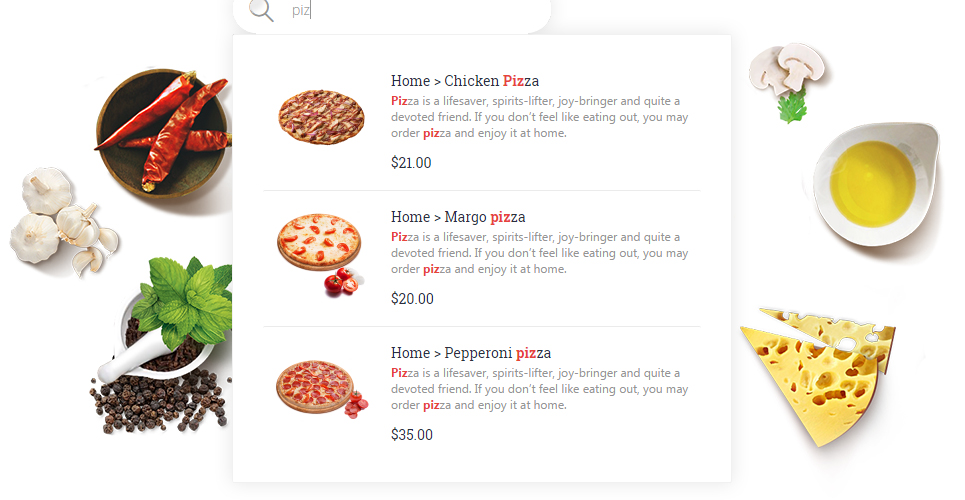This screenshot has height=500, width=965.
Task: Click the Chicken Pizza description text
Action: click(540, 117)
